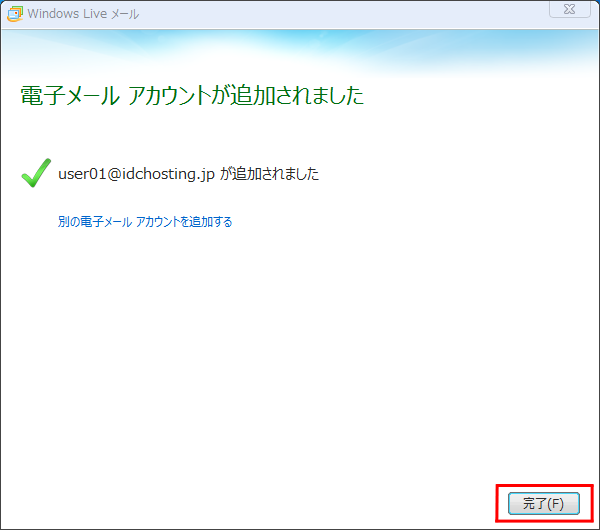The width and height of the screenshot is (600, 530).
Task: Click the green checkmark success icon
Action: click(x=36, y=173)
